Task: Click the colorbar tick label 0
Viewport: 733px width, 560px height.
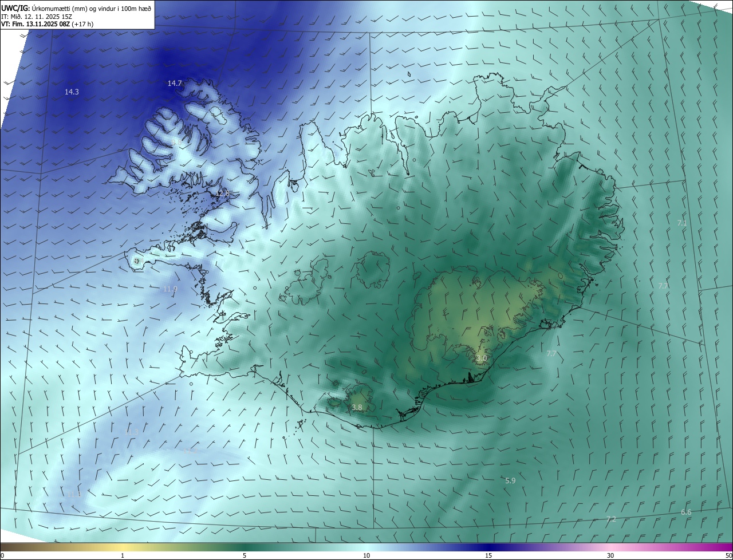Action: tap(2, 555)
